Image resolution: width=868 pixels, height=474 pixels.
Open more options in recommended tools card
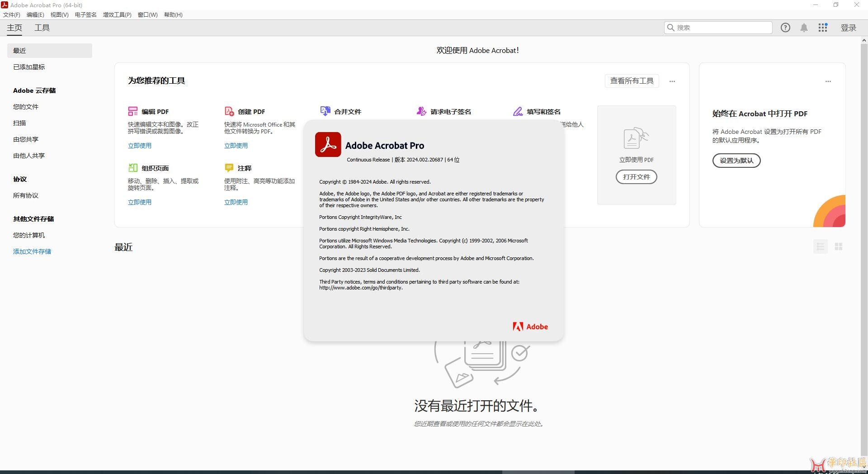point(672,81)
